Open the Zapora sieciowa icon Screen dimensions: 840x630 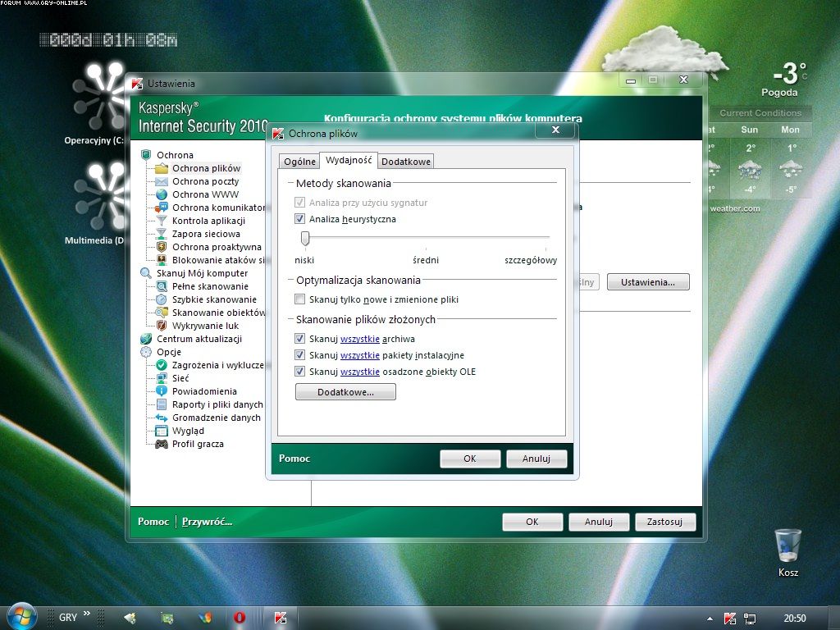pos(162,234)
